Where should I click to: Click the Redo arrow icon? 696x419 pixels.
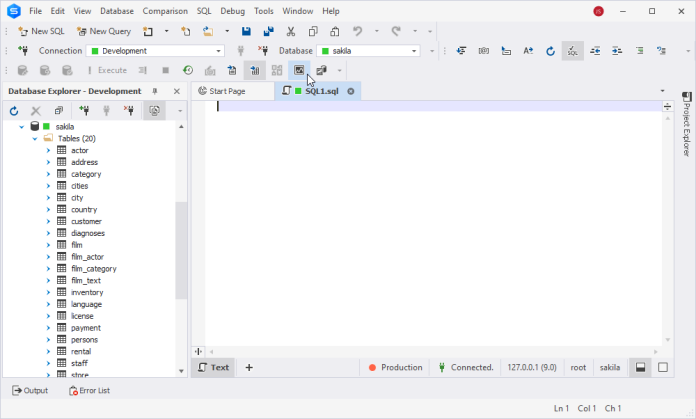coord(396,31)
